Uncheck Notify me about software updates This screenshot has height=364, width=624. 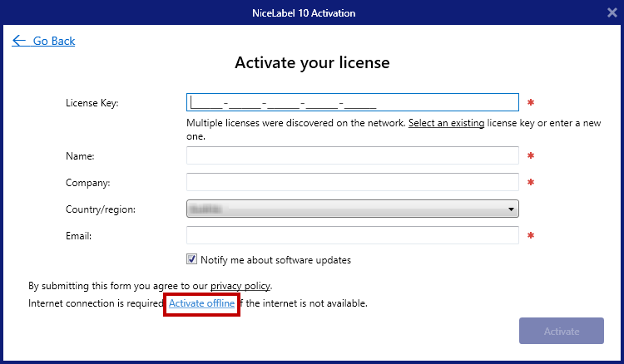tap(192, 259)
